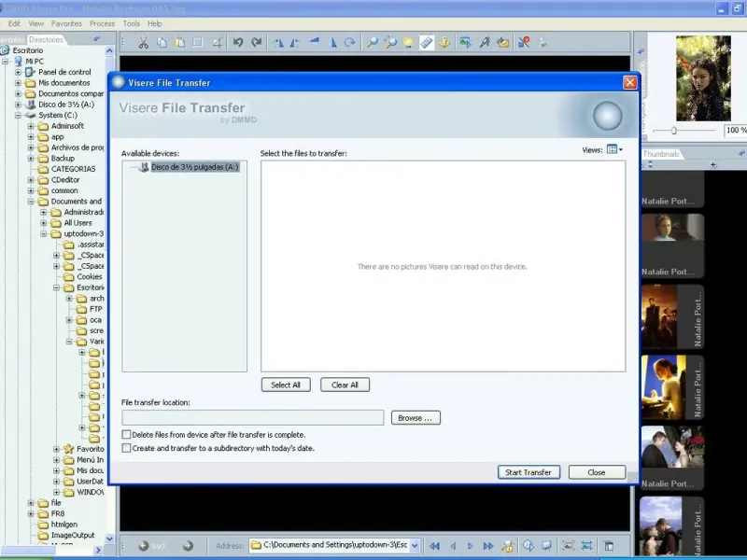Click the directory tree scroll-down arrow
Image resolution: width=747 pixels, height=560 pixels.
pos(109,539)
